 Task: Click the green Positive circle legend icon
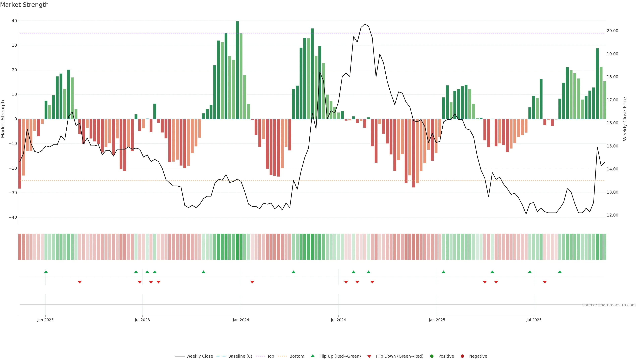[432, 356]
